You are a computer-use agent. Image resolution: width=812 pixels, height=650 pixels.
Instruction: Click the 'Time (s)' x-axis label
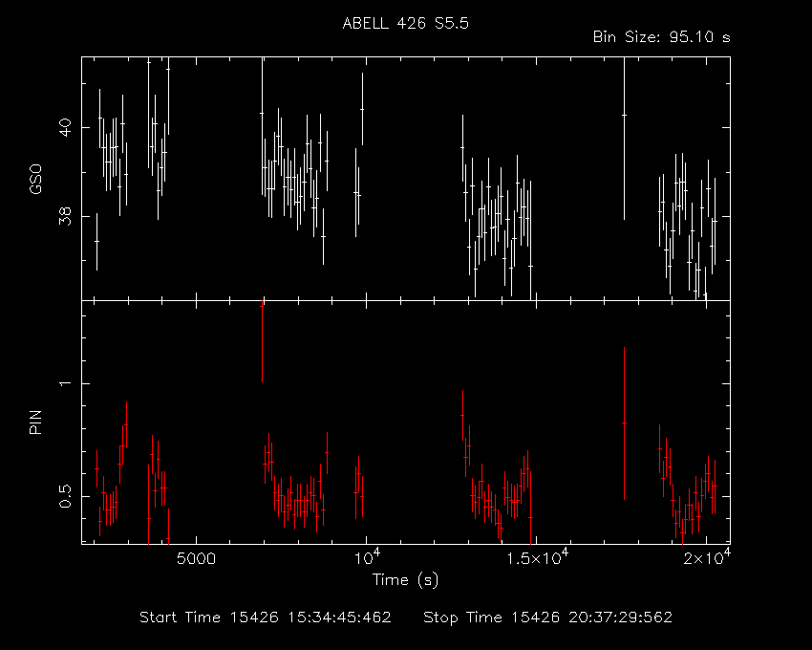point(405,579)
